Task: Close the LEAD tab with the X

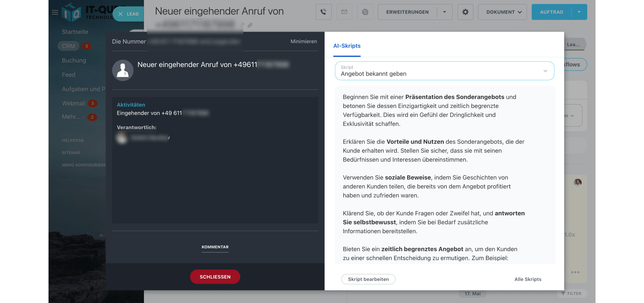Action: [x=121, y=14]
